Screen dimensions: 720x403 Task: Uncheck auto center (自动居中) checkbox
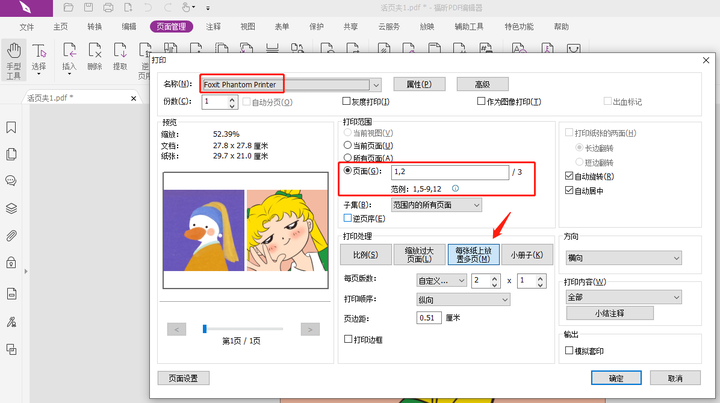(569, 190)
